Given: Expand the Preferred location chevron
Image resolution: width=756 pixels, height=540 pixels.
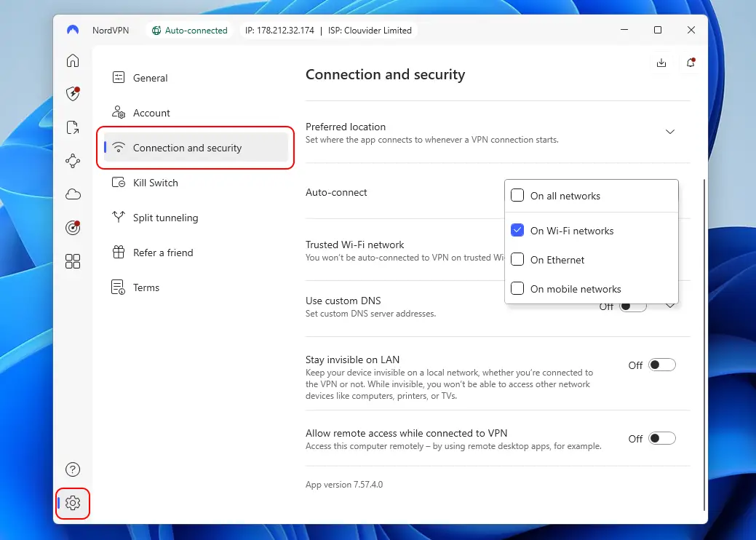Looking at the screenshot, I should (x=670, y=132).
